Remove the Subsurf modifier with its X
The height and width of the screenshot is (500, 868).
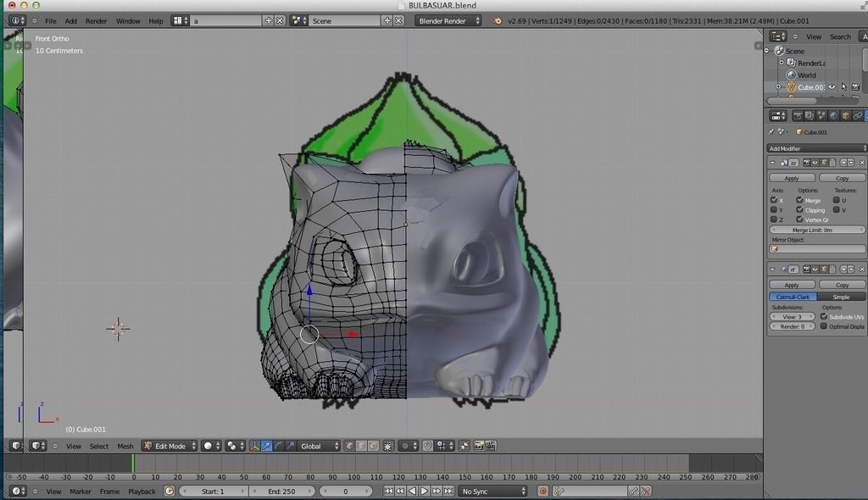tap(862, 269)
